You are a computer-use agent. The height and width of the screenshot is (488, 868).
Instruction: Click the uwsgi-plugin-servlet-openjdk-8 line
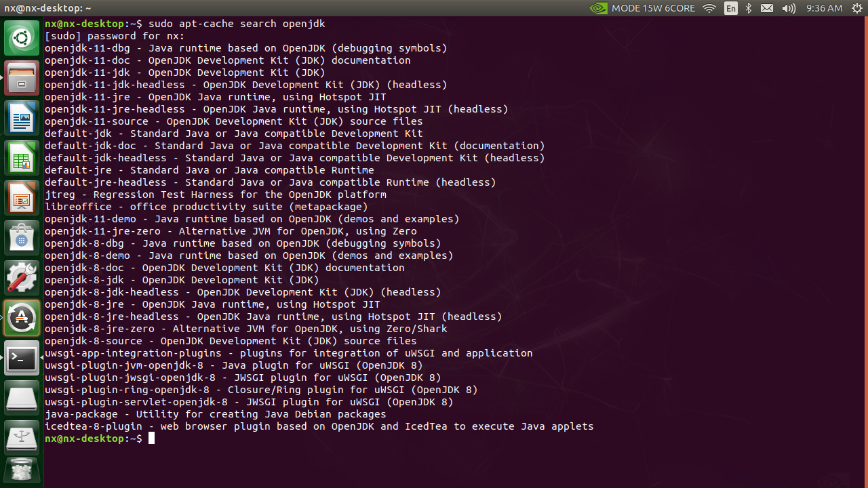coord(249,402)
